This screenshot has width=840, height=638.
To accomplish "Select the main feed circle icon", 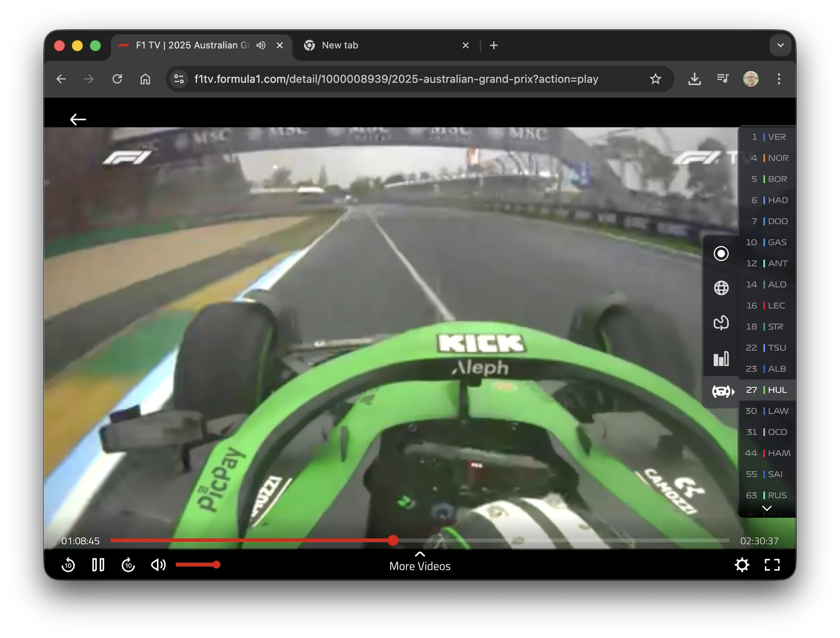I will click(721, 253).
